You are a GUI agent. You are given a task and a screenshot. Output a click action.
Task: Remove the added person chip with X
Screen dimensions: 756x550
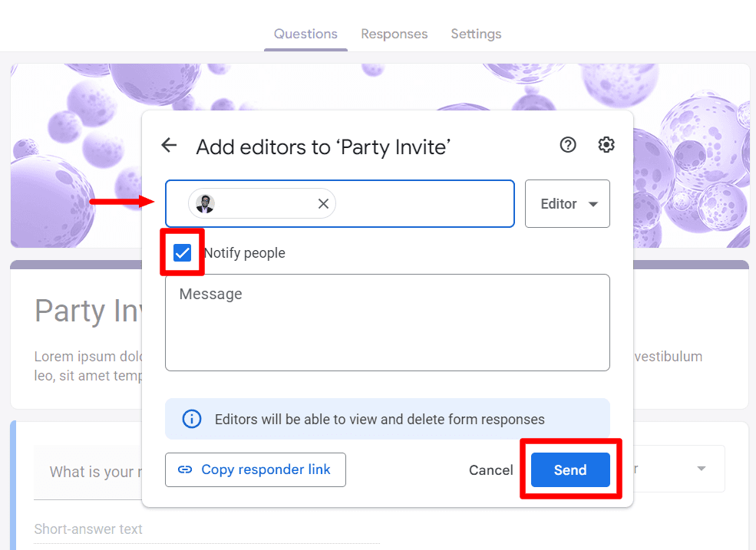[323, 204]
